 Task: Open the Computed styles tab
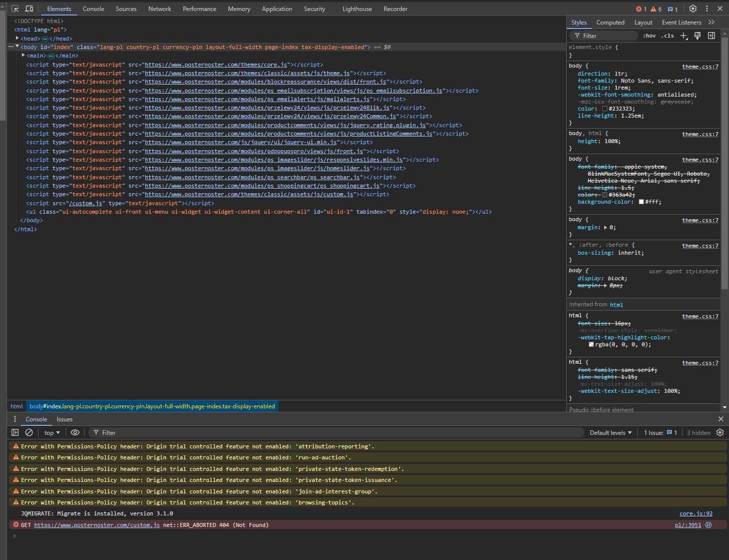coord(610,23)
